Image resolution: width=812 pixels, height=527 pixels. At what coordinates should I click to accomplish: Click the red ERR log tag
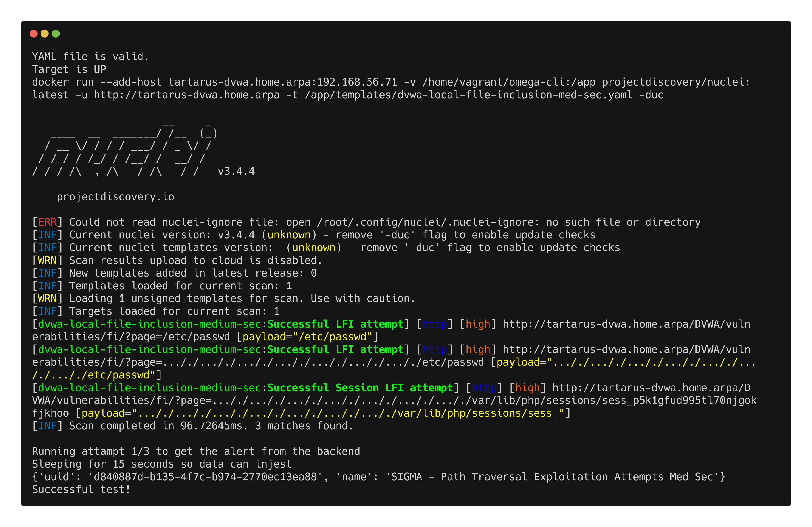(47, 222)
